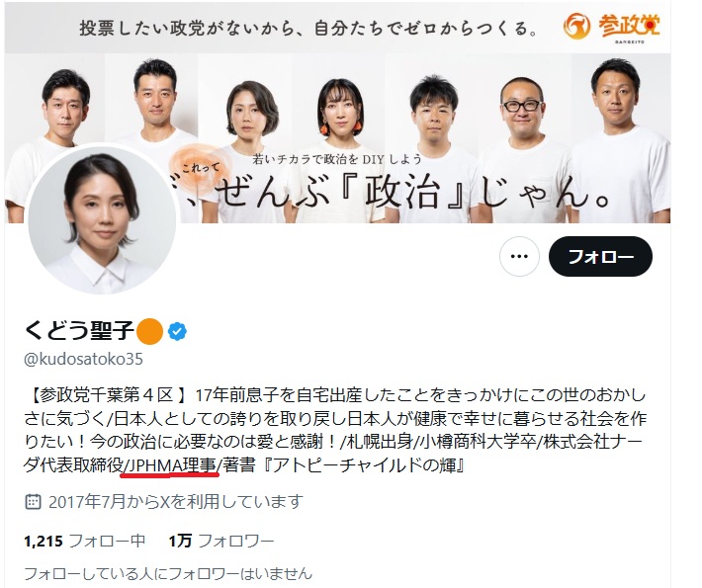Click the orange circle emoji beside the name
Image resolution: width=702 pixels, height=588 pixels.
[x=149, y=332]
